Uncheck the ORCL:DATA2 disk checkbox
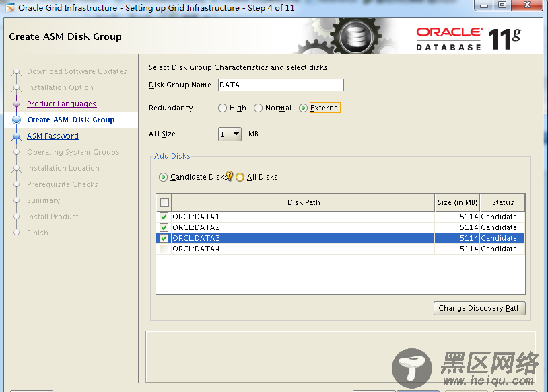 (164, 227)
